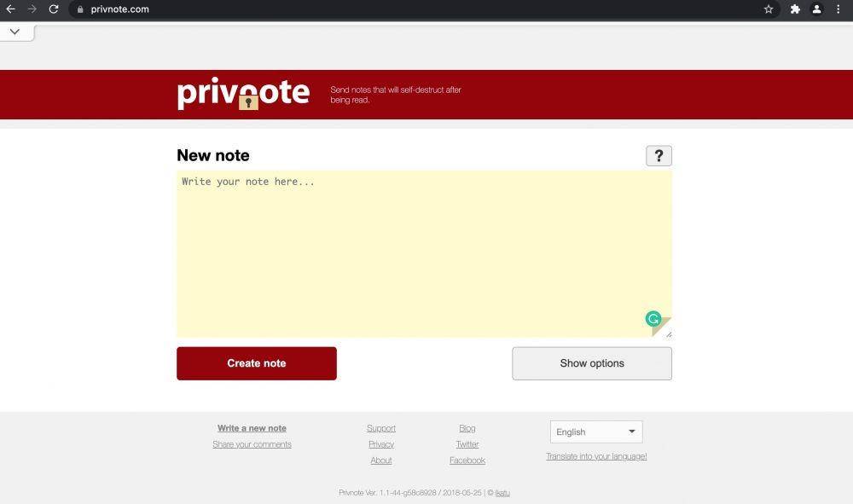Click the red Create note button
The image size is (853, 504).
257,363
